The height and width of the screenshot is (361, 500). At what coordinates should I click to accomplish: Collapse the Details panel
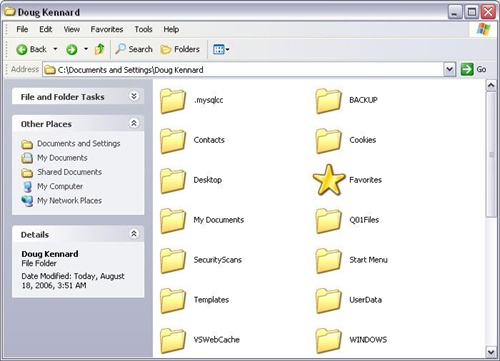134,234
